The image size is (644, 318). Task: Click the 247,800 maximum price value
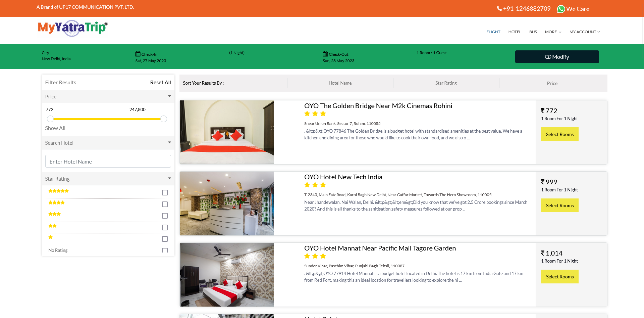138,109
